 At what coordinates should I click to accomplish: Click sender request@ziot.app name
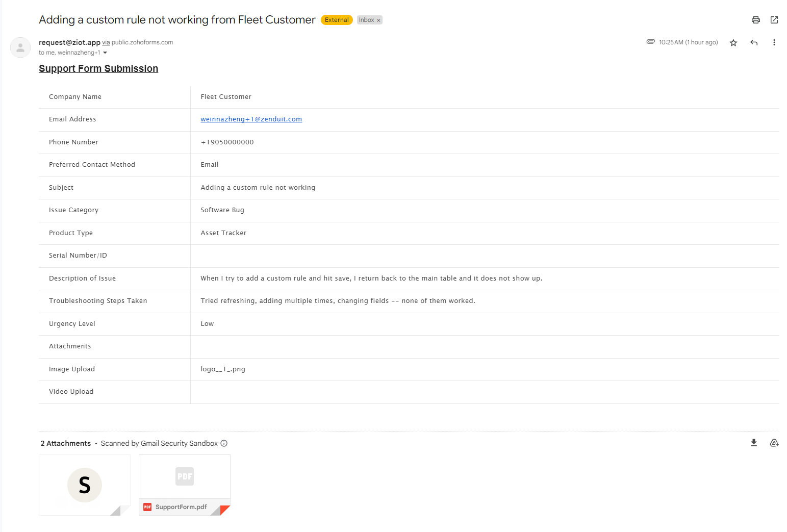pos(69,42)
